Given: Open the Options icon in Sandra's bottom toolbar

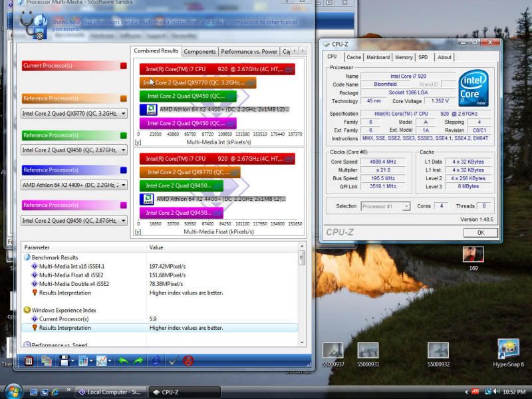Looking at the screenshot, I should (29, 360).
